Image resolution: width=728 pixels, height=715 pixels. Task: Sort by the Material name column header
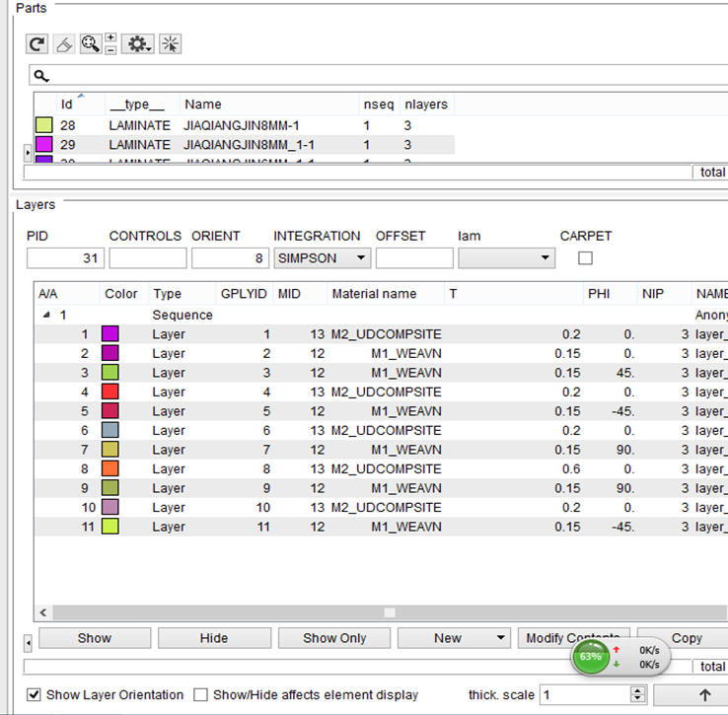pyautogui.click(x=374, y=294)
